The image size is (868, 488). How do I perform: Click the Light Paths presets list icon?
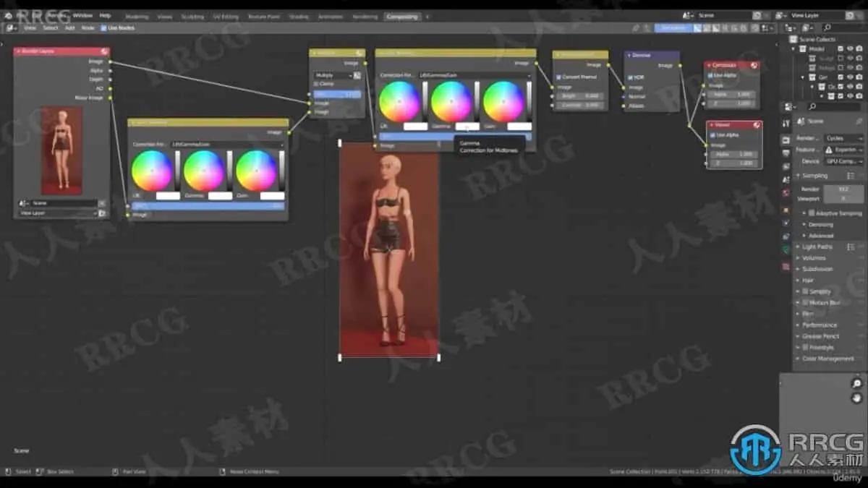click(851, 247)
